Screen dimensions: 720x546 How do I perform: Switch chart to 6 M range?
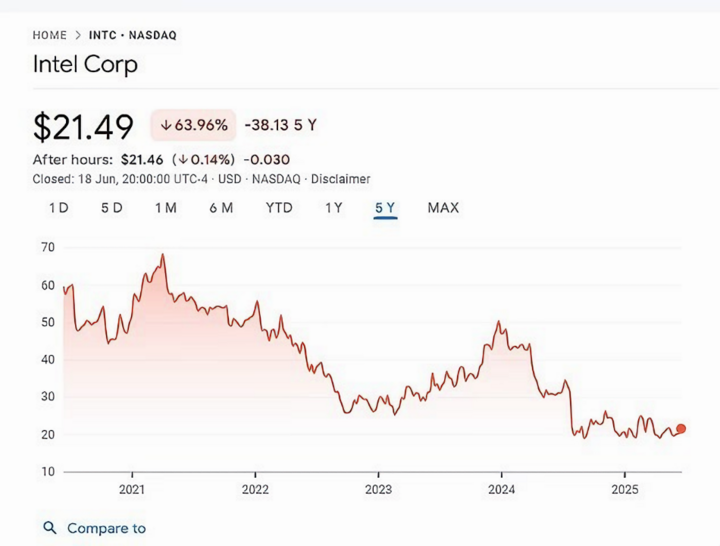click(x=221, y=208)
